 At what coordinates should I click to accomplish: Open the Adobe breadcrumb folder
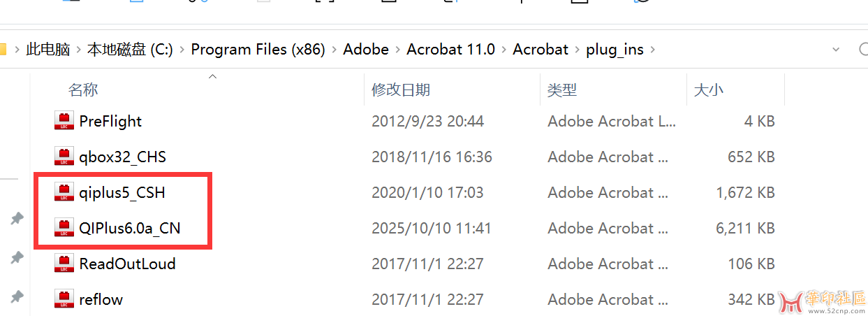point(366,50)
